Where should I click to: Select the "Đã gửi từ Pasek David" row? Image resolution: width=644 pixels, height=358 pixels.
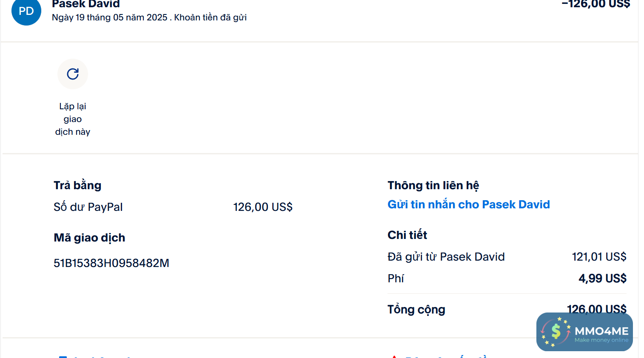pos(446,257)
